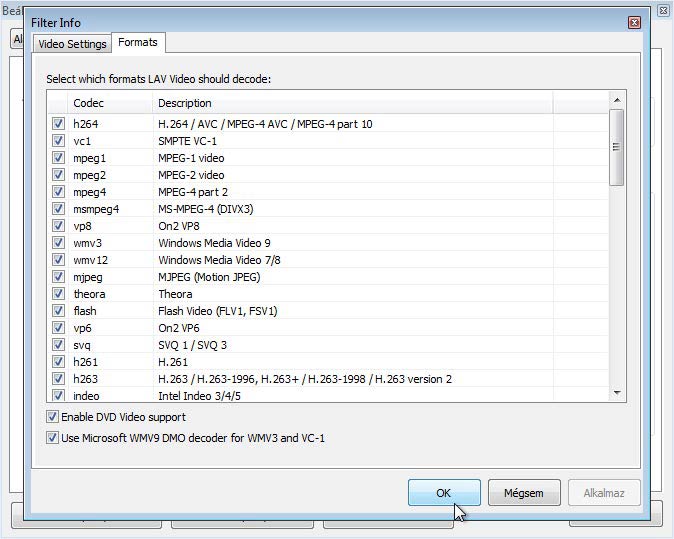Toggle the vc1 codec checkbox
Screen dimensions: 674x539
[58, 141]
